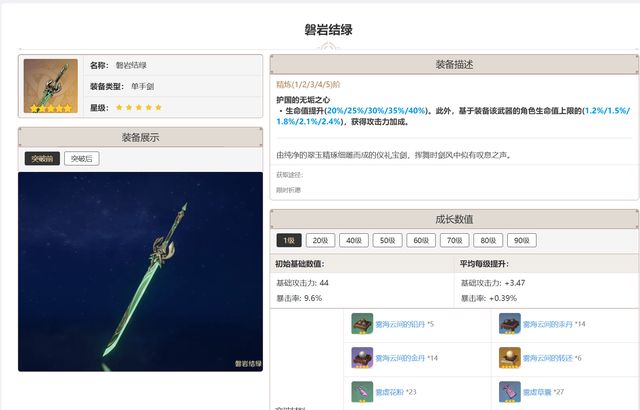Screen dimensions: 640x410
Task: Switch to the 40级 level tab
Action: tap(354, 240)
